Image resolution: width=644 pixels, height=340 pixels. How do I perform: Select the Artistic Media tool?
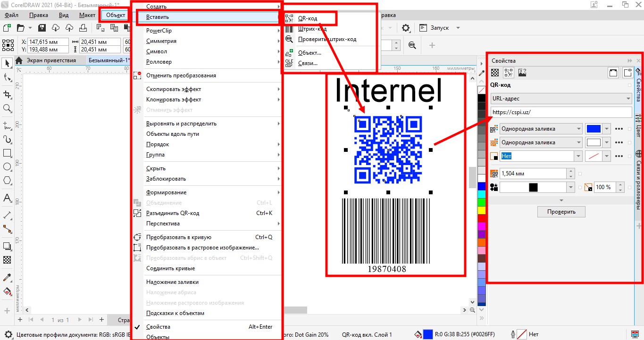click(7, 140)
